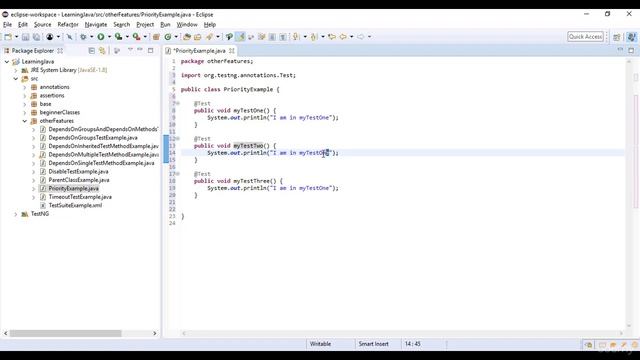Click the Search flashlight icon
Image resolution: width=640 pixels, height=360 pixels.
[209, 37]
